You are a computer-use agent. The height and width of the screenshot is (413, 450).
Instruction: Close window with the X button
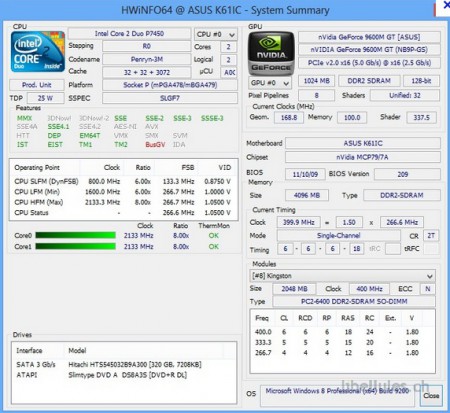click(446, 5)
